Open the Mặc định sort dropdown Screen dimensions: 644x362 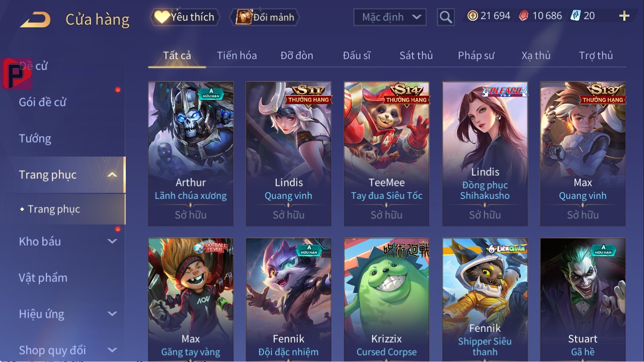click(390, 17)
